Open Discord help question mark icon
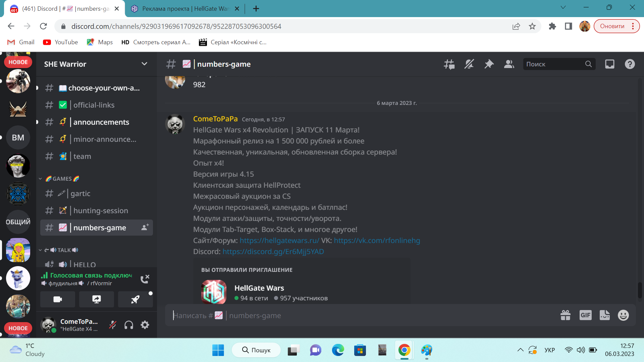644x362 pixels. (x=630, y=64)
